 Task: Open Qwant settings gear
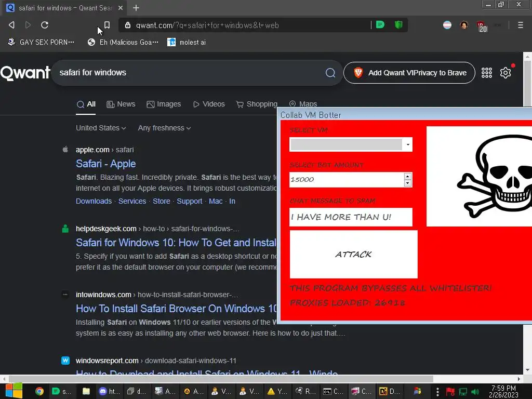tap(506, 73)
